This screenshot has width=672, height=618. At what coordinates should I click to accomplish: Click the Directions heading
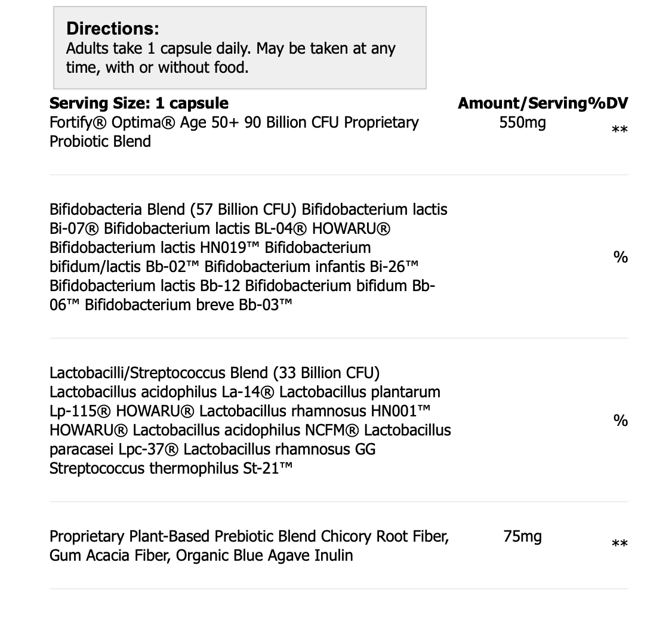[113, 28]
